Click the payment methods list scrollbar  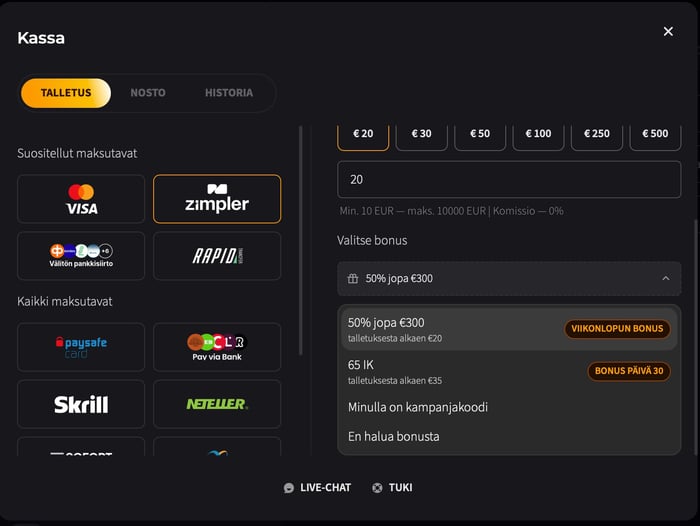[300, 241]
